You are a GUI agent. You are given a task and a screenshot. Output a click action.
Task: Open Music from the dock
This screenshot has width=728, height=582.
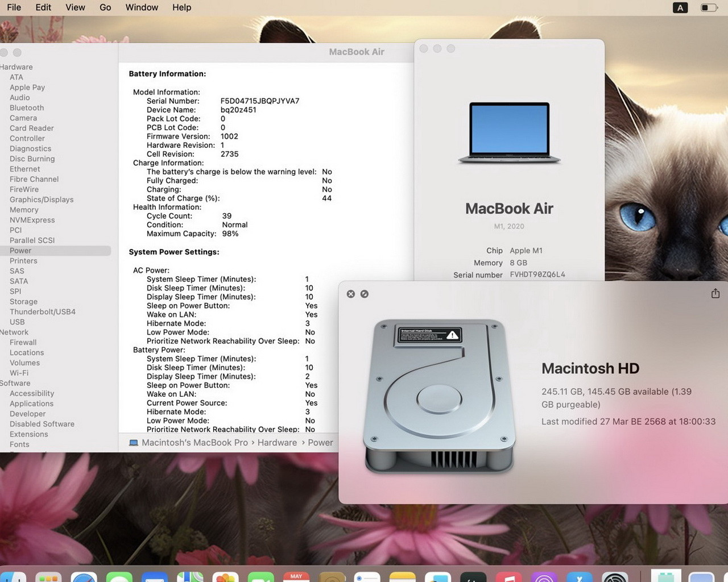[508, 576]
